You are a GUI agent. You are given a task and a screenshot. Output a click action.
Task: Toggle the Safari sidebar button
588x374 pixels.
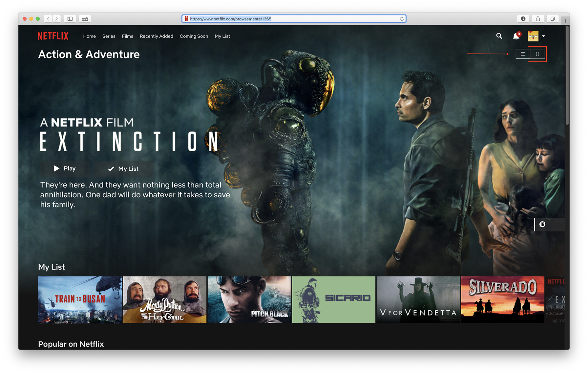point(70,19)
